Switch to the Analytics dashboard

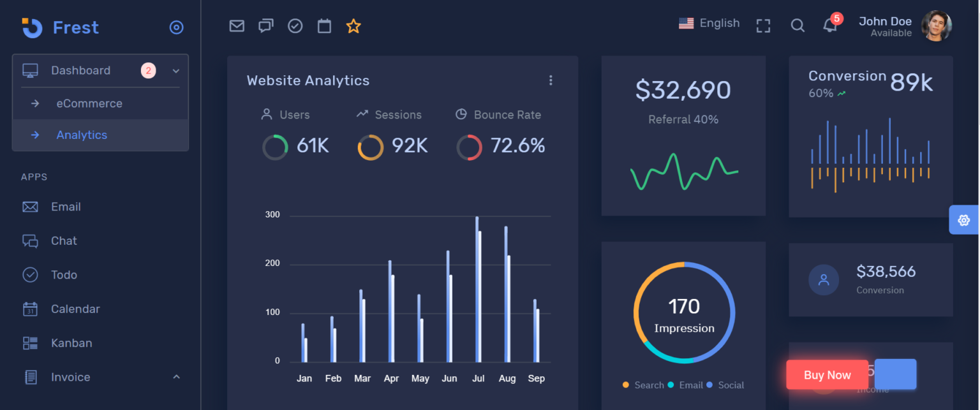click(82, 135)
